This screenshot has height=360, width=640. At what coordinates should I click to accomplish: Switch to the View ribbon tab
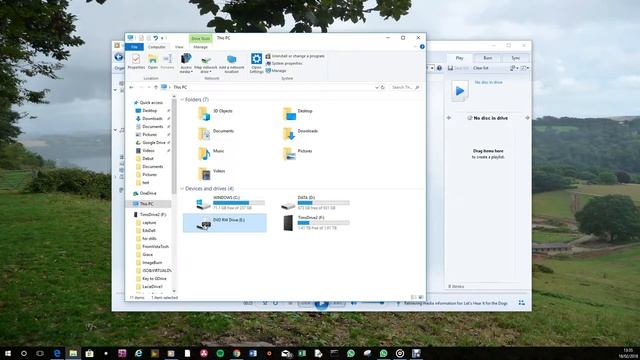point(179,47)
